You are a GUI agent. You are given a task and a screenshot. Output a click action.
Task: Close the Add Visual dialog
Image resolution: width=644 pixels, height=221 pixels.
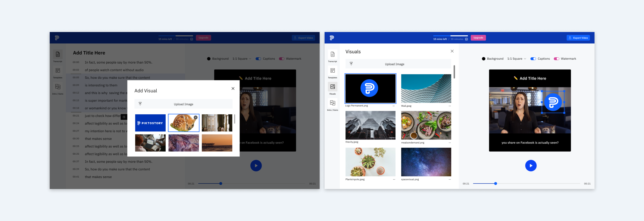pyautogui.click(x=233, y=89)
